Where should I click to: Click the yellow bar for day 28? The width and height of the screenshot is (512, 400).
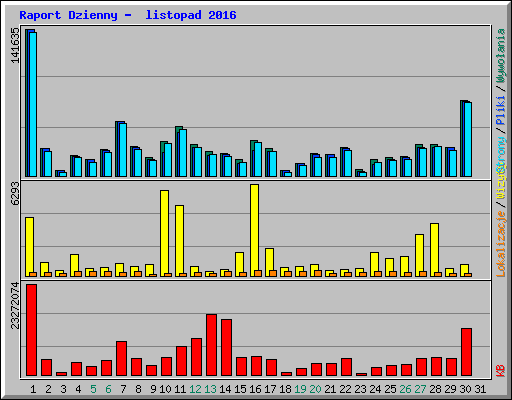434,250
